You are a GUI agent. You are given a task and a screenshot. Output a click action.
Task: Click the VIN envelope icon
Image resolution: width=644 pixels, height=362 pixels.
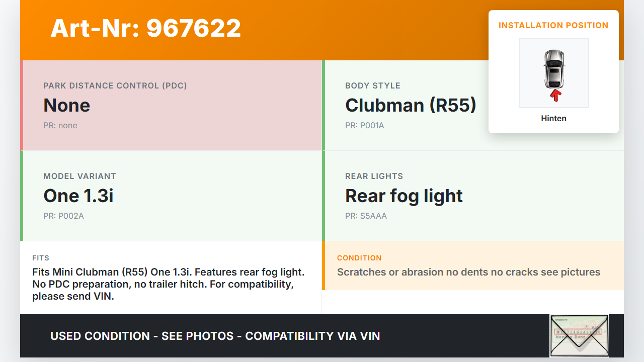tap(579, 335)
